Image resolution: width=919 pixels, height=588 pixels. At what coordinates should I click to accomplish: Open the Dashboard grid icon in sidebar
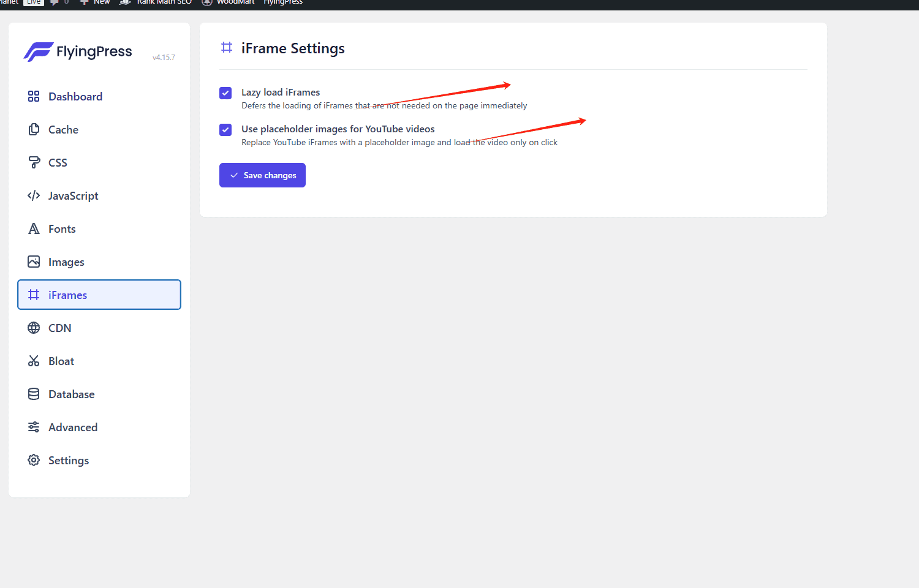(x=34, y=96)
